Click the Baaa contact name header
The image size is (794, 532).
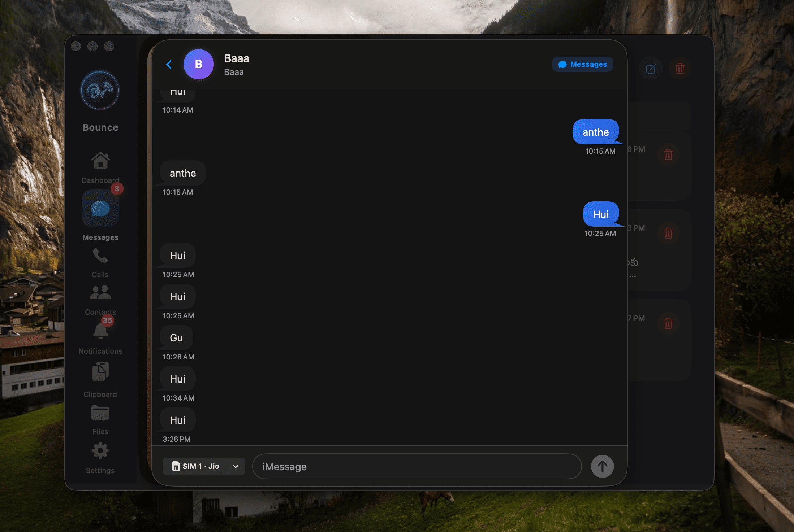pyautogui.click(x=236, y=58)
